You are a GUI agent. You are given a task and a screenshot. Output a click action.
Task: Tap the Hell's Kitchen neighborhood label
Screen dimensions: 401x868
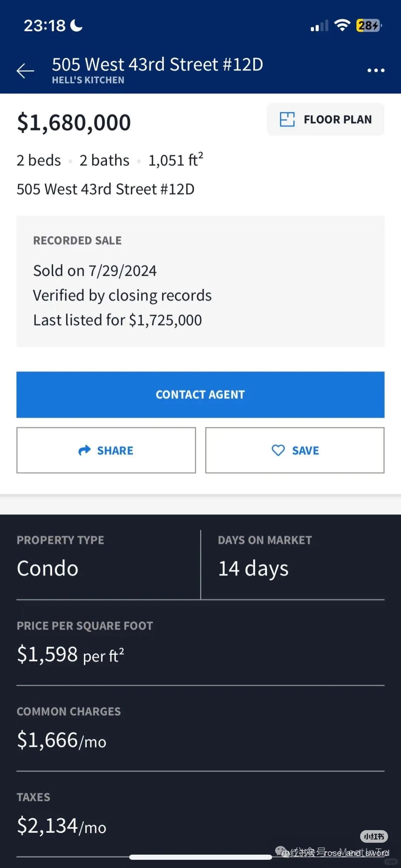(x=88, y=80)
